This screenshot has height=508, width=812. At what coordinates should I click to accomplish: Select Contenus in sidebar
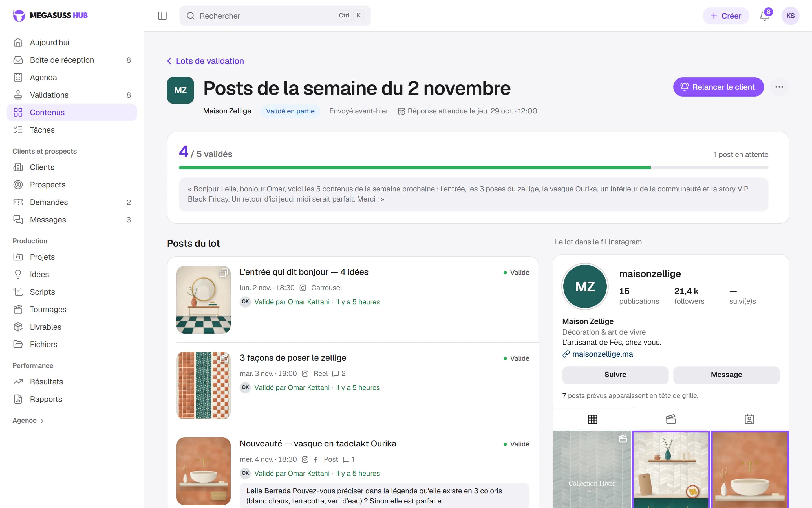[72, 112]
